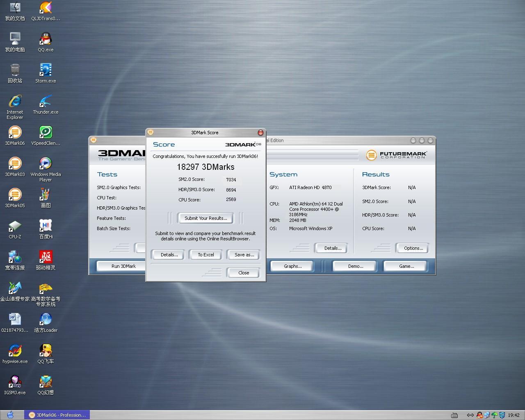
Task: Open QQ飞车 game shortcut
Action: point(46,354)
